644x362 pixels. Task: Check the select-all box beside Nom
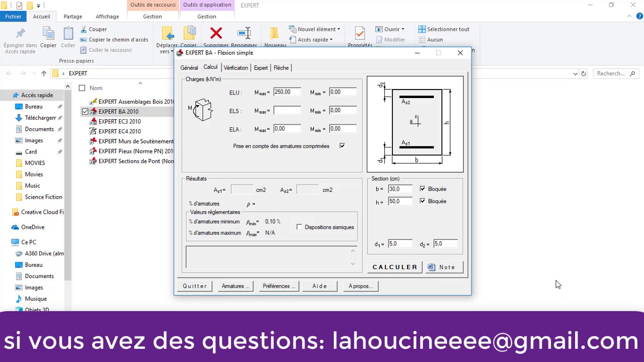(x=82, y=88)
